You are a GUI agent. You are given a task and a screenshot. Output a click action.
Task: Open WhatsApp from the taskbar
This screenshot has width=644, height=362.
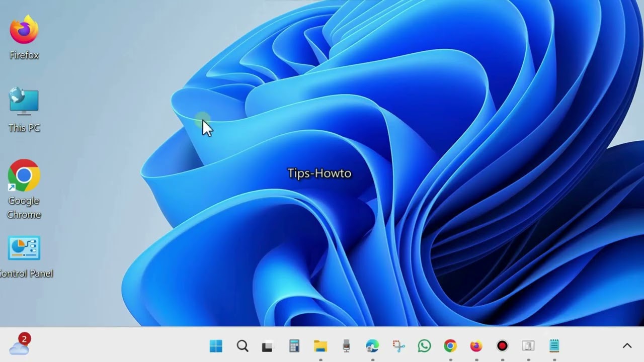pos(424,346)
